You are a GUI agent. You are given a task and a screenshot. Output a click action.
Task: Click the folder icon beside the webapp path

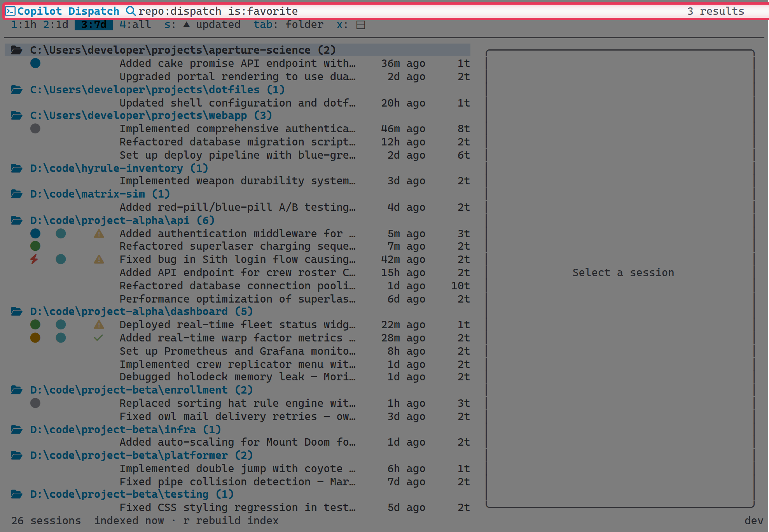(17, 115)
